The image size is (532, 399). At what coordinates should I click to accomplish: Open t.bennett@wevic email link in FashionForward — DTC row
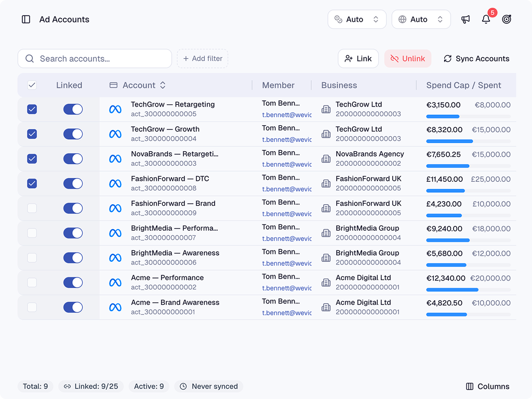tap(286, 189)
